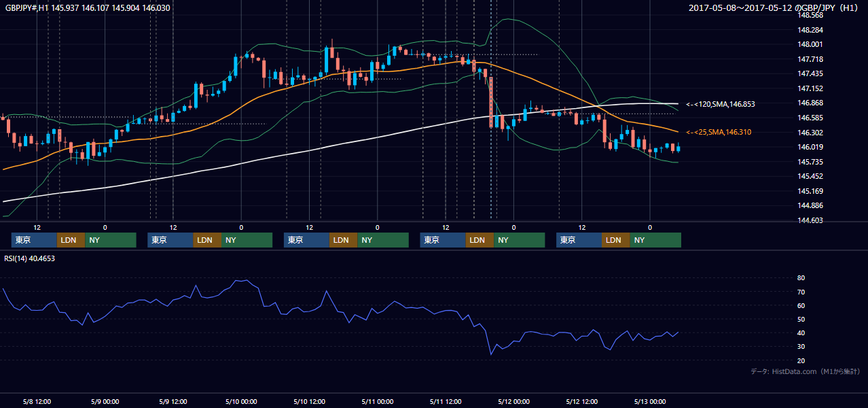Click the RSI axis value 30

tap(801, 347)
